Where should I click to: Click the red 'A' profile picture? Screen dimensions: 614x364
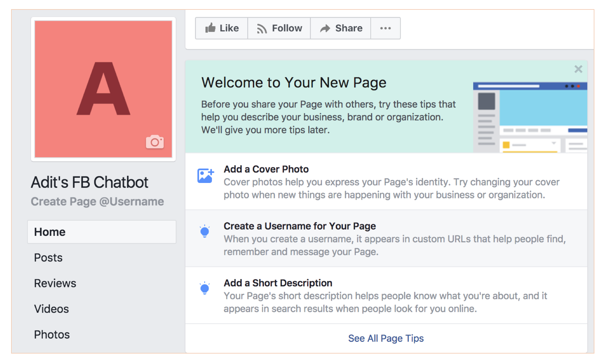(x=103, y=88)
